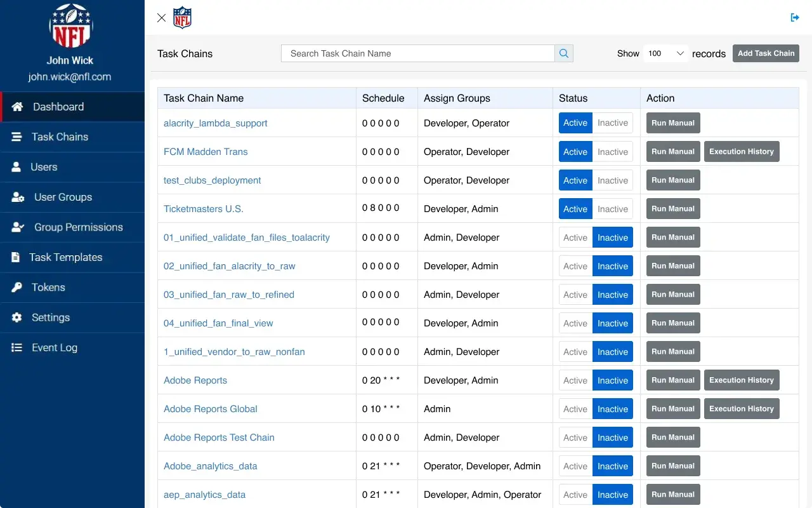Click the search magnifier icon button
This screenshot has height=508, width=812.
564,53
